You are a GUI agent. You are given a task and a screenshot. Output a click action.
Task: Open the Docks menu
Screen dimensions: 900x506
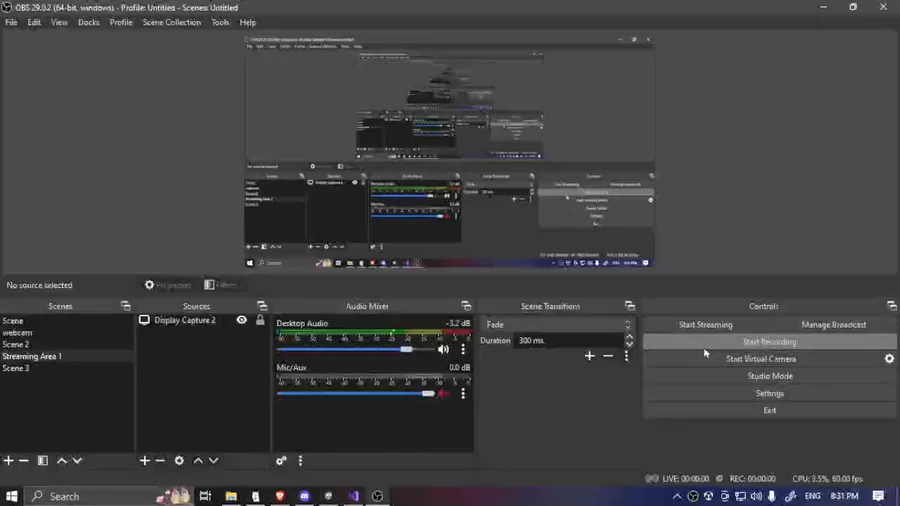[88, 22]
